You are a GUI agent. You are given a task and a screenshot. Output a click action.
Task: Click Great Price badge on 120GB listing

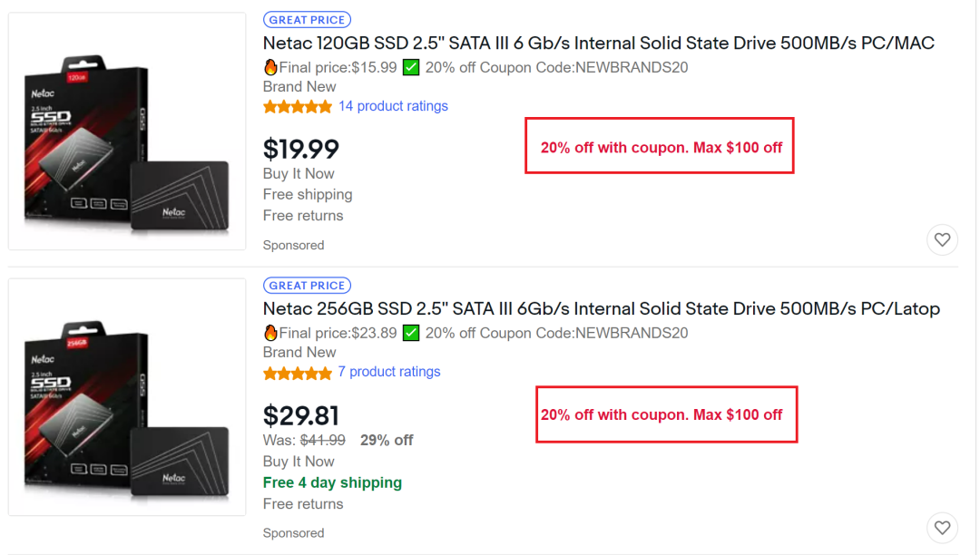click(307, 20)
